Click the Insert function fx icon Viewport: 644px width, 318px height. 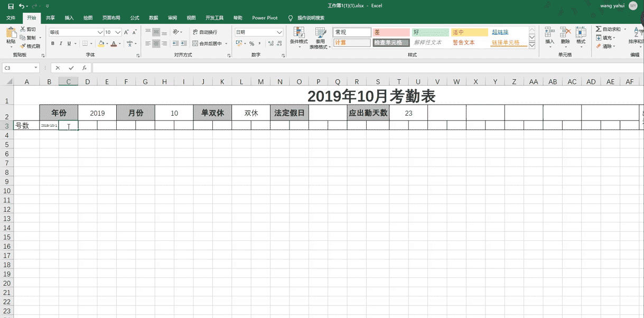click(84, 68)
